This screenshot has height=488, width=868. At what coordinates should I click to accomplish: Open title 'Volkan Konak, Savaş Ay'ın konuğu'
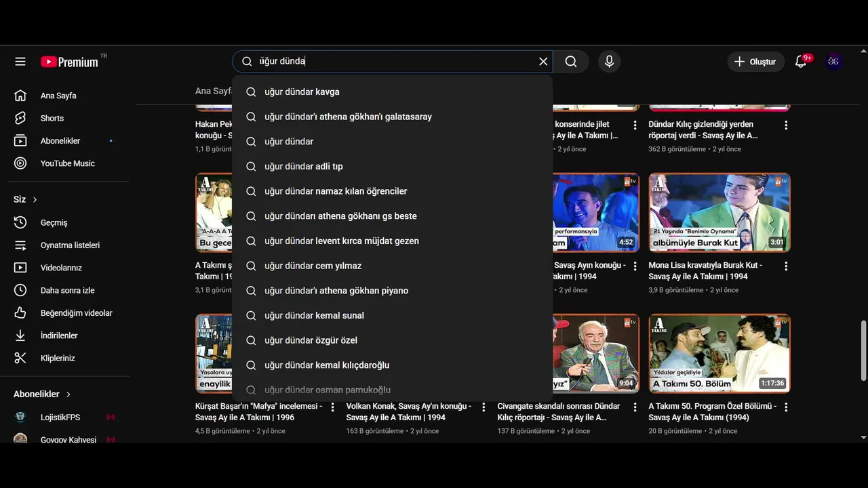409,412
